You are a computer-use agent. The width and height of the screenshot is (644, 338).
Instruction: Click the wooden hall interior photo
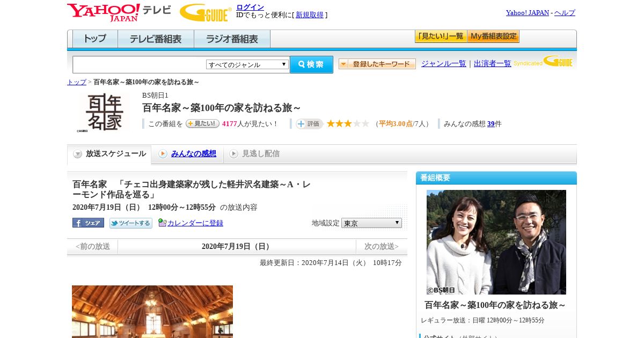coord(152,312)
